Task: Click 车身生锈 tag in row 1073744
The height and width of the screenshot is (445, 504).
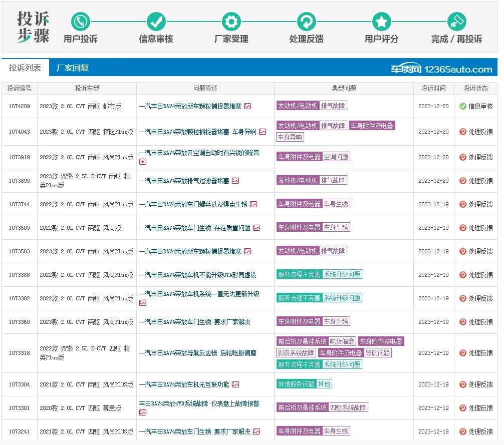Action: [336, 204]
